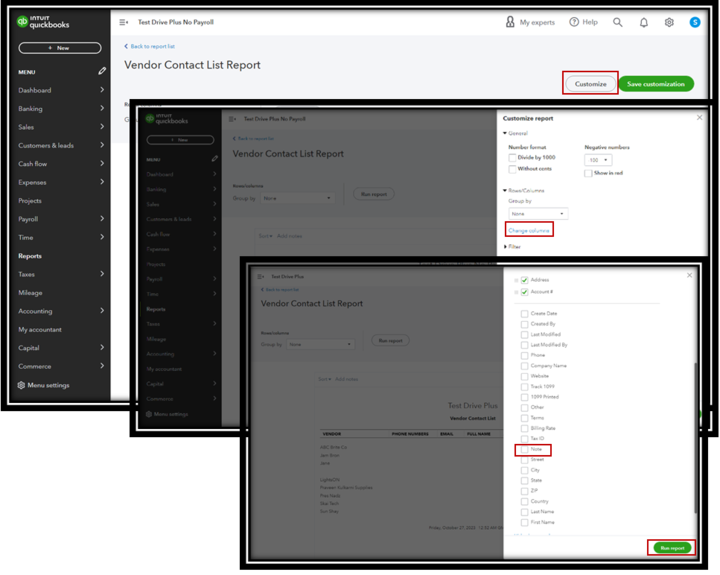Open the Help question mark icon
This screenshot has height=575, width=720.
[574, 22]
